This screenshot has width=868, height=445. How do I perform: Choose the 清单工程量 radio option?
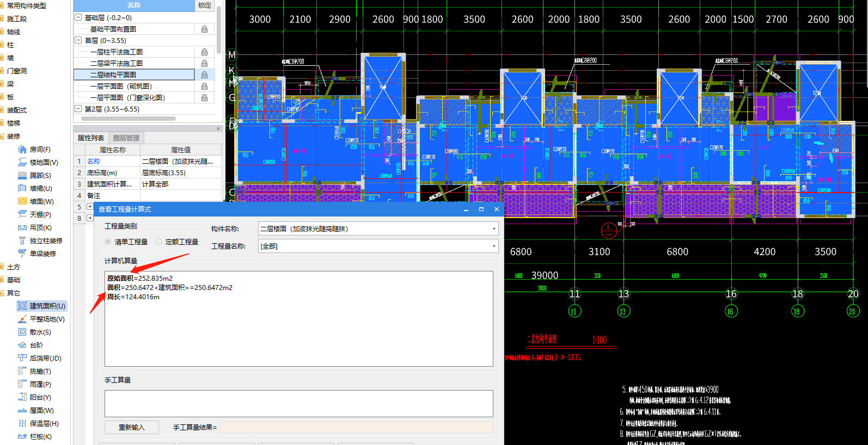point(108,242)
